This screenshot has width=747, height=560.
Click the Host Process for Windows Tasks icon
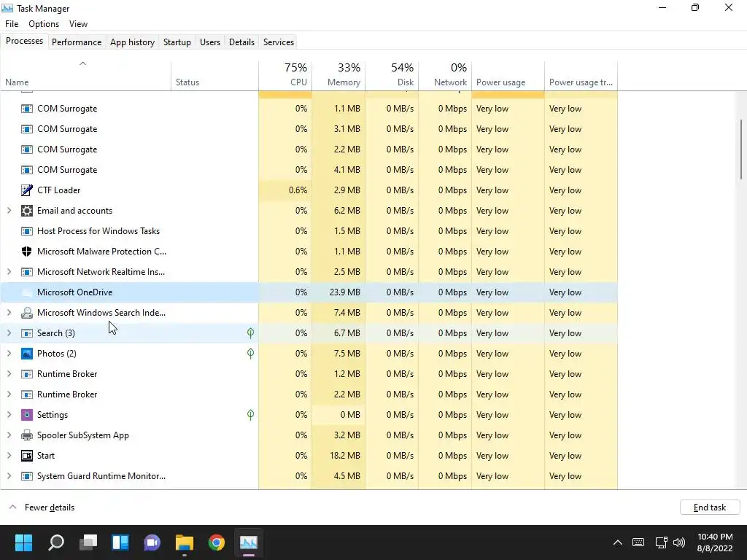click(27, 231)
